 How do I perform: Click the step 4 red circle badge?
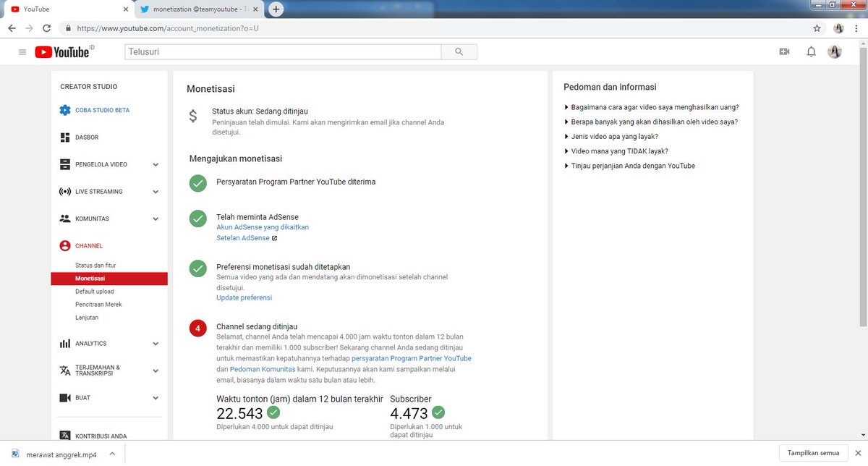coord(198,329)
